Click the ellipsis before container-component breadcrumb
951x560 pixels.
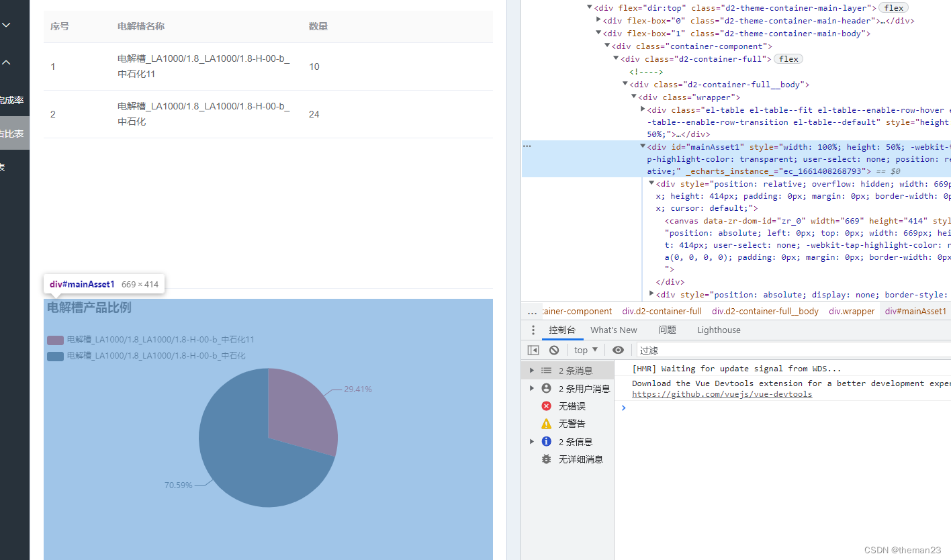(x=533, y=312)
